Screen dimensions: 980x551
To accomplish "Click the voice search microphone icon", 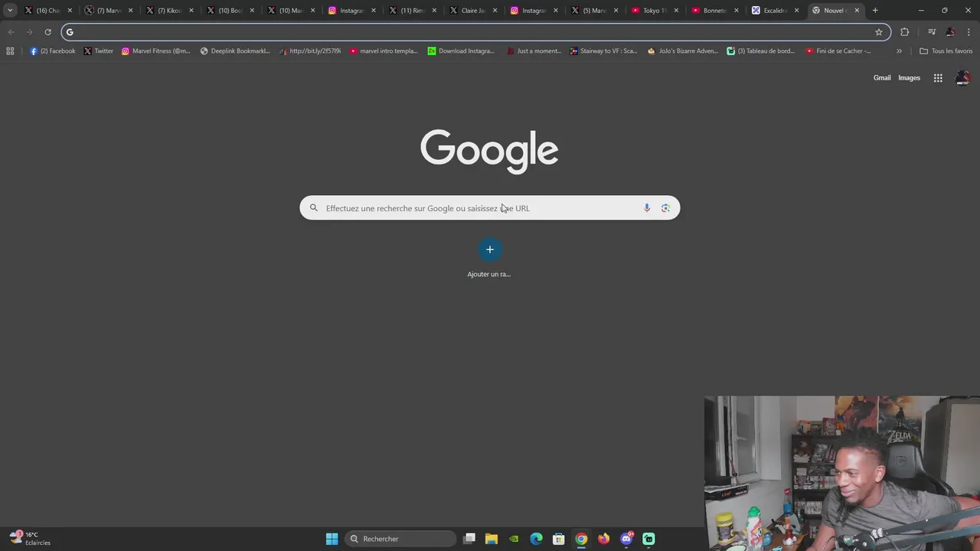I will pyautogui.click(x=647, y=208).
